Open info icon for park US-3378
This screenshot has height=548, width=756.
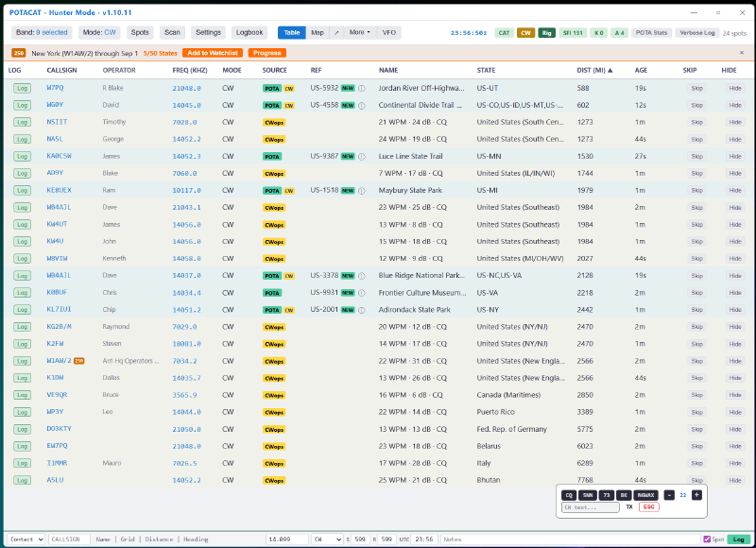click(362, 276)
